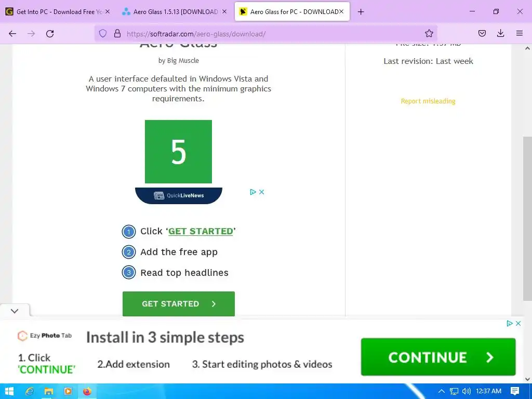The image size is (532, 399).
Task: Go back to the previous page
Action: [x=12, y=34]
